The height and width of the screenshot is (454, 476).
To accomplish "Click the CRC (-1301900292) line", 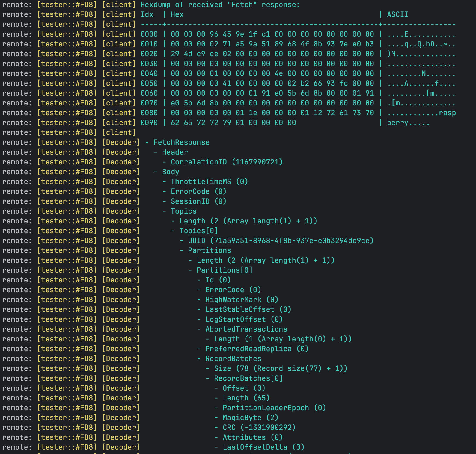I will coord(259,428).
